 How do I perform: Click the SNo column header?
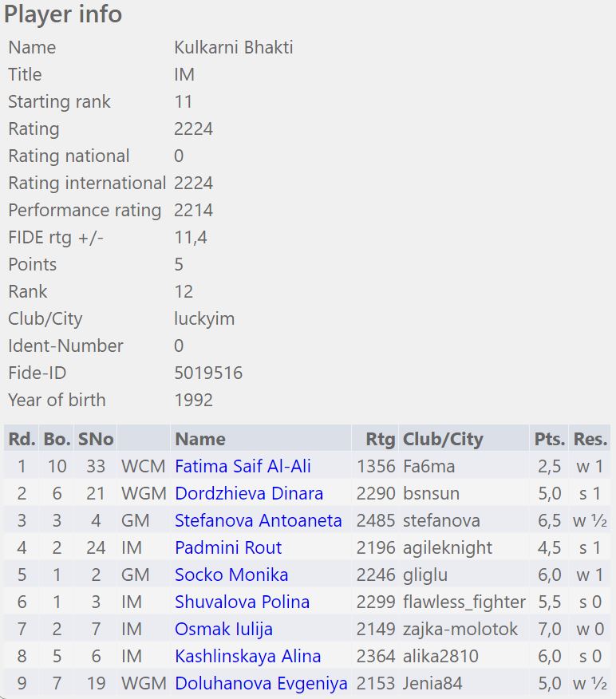pos(95,439)
